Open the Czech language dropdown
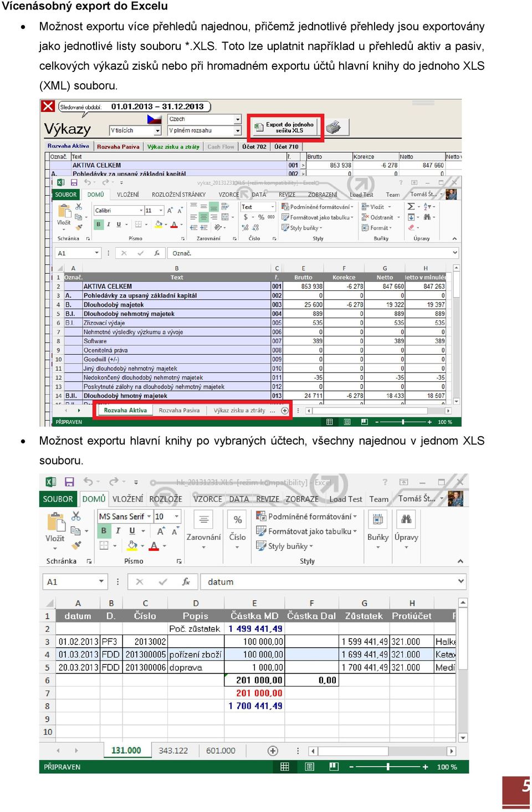This screenshot has width=532, height=812. 238,119
